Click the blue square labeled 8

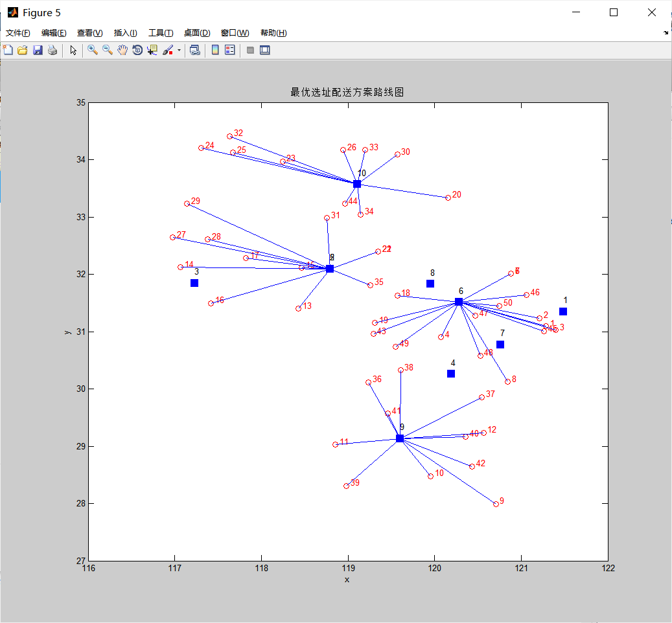tap(430, 284)
